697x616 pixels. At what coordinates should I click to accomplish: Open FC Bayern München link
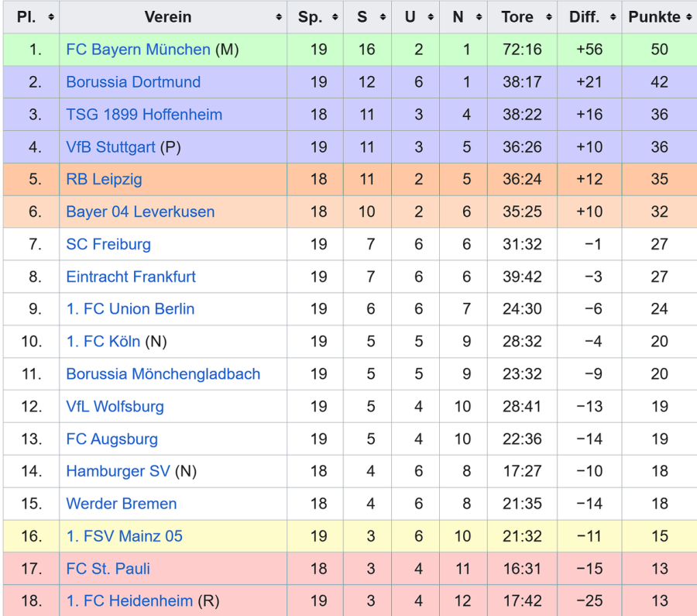[138, 50]
